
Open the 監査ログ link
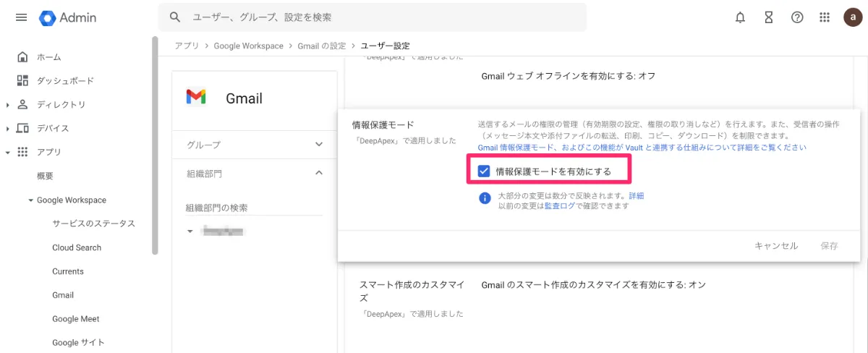pos(560,206)
